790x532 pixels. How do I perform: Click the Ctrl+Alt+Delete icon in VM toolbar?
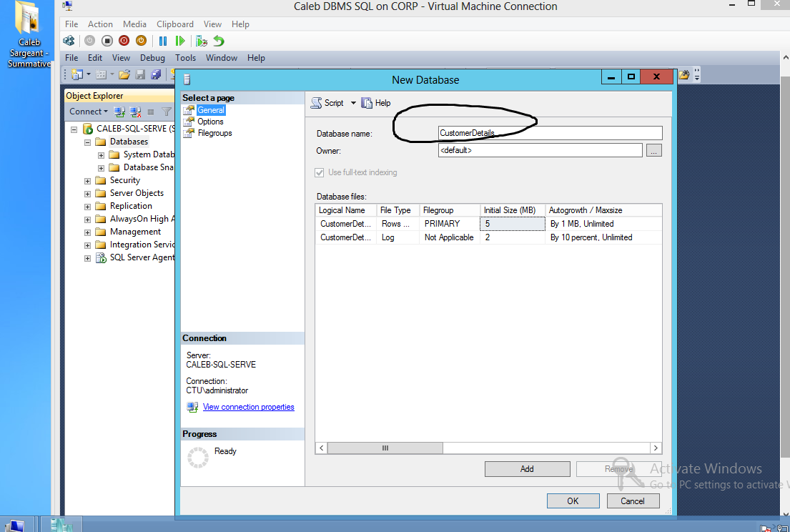click(x=69, y=41)
